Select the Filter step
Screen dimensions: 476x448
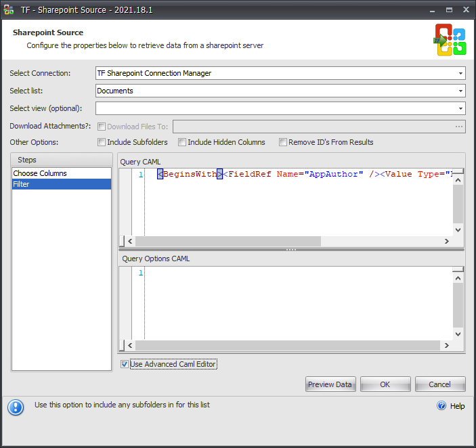click(x=62, y=184)
